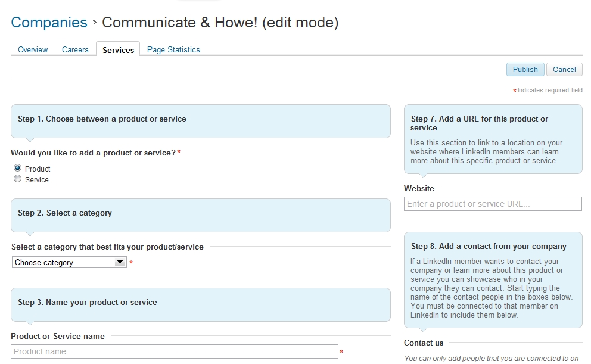591x364 pixels.
Task: Click the 'Step 1. Choose between a product or service' heading
Action: click(102, 119)
